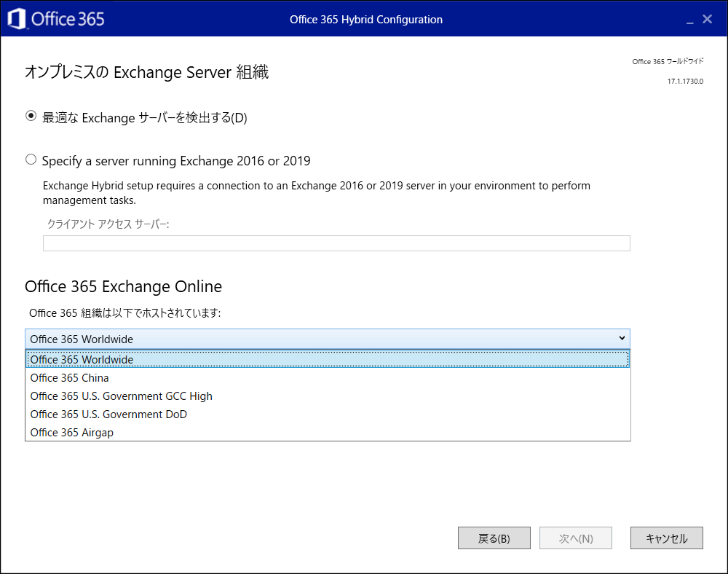The width and height of the screenshot is (728, 574).
Task: Close the Hybrid Configuration window
Action: click(x=707, y=19)
